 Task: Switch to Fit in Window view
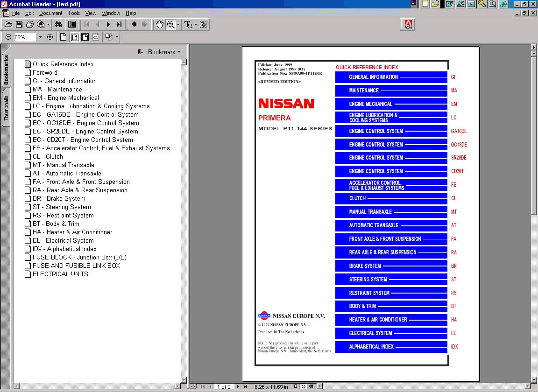(x=74, y=37)
